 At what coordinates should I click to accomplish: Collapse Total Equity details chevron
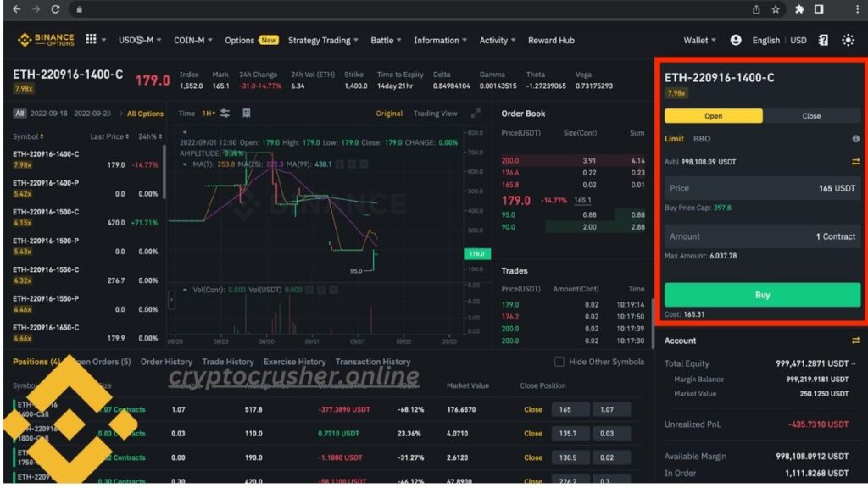854,363
